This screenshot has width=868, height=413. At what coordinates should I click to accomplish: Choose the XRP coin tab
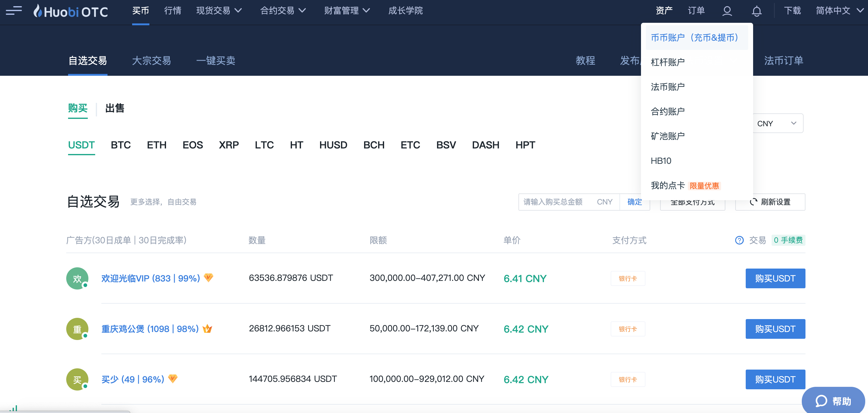click(x=229, y=145)
